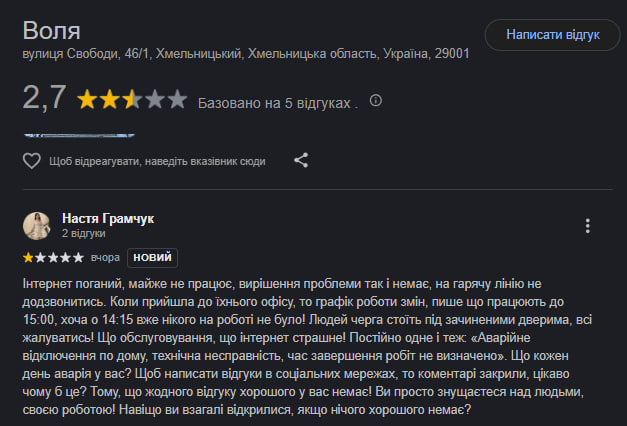Image resolution: width=627 pixels, height=426 pixels.
Task: Click the "2 відгуки" reviewer subtitle
Action: (x=82, y=234)
